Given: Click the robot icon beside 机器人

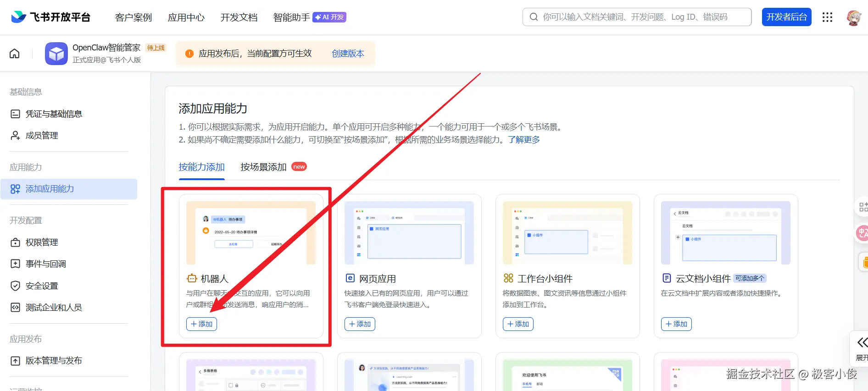Looking at the screenshot, I should point(191,278).
